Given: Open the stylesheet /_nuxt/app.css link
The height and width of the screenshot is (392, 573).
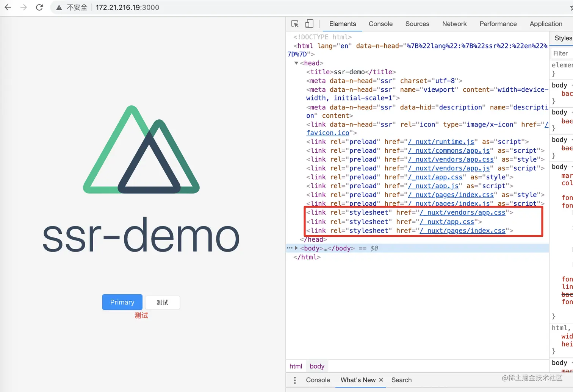Looking at the screenshot, I should [x=447, y=222].
